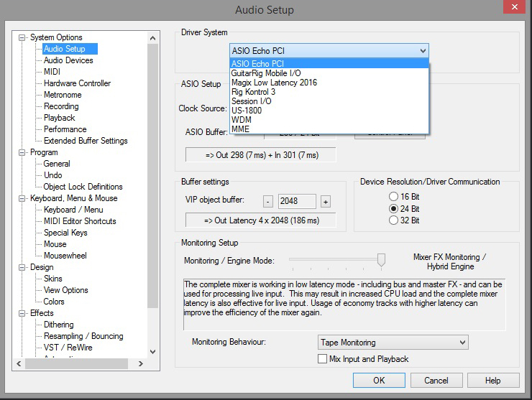This screenshot has width=532, height=400.
Task: Open the Audio Devices page
Action: pyautogui.click(x=68, y=60)
